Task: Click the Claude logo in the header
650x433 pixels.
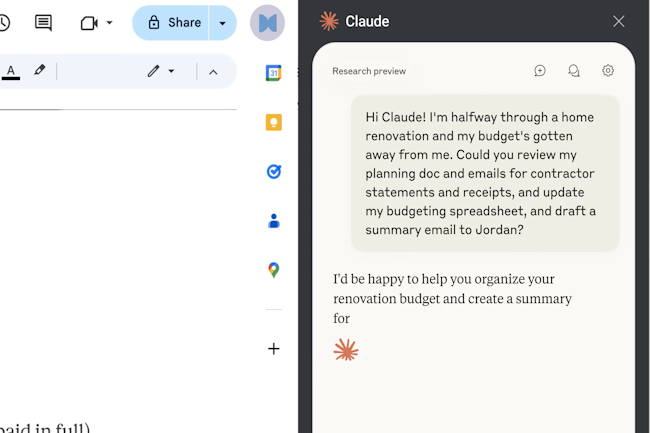Action: (x=329, y=21)
